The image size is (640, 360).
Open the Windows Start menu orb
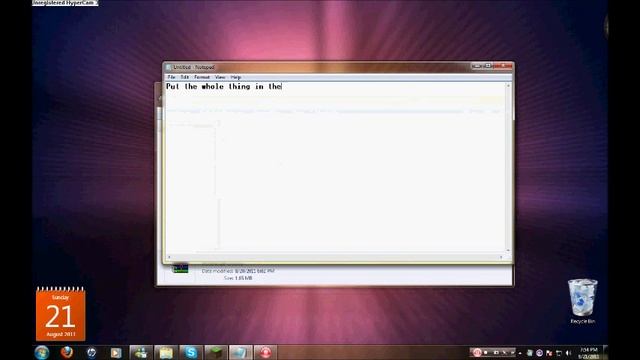(42, 352)
